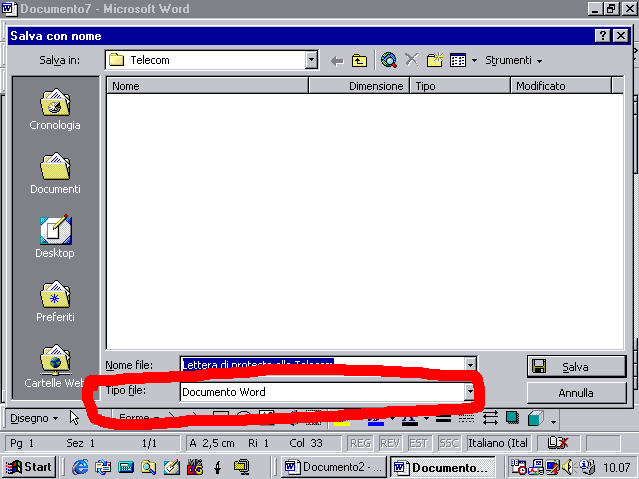Toggle REG macro recording indicator
Viewport: 639px width, 479px height.
(360, 443)
